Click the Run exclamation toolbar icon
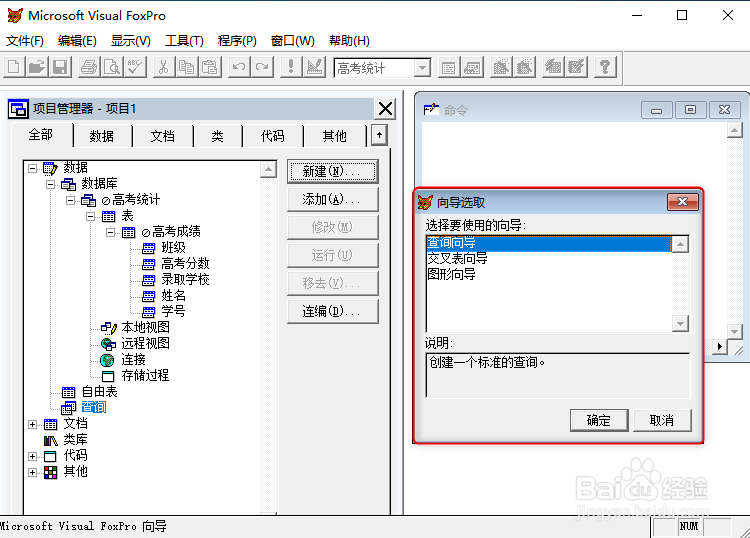Viewport: 750px width, 538px height. 290,67
